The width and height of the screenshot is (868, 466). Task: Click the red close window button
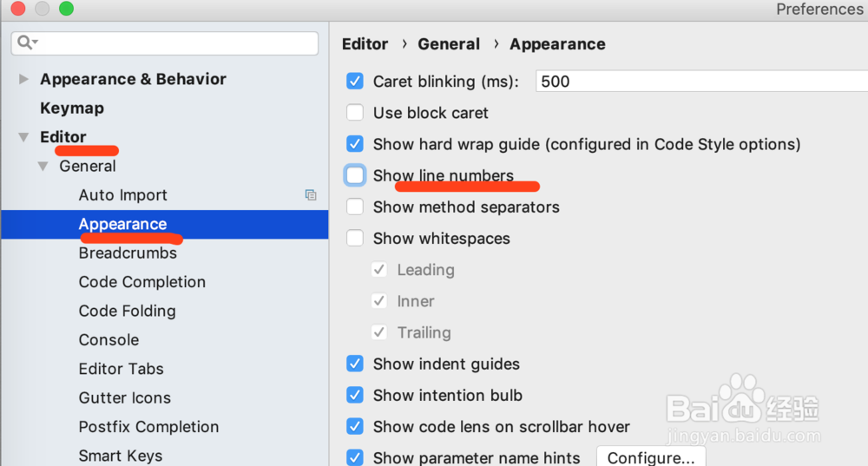18,9
